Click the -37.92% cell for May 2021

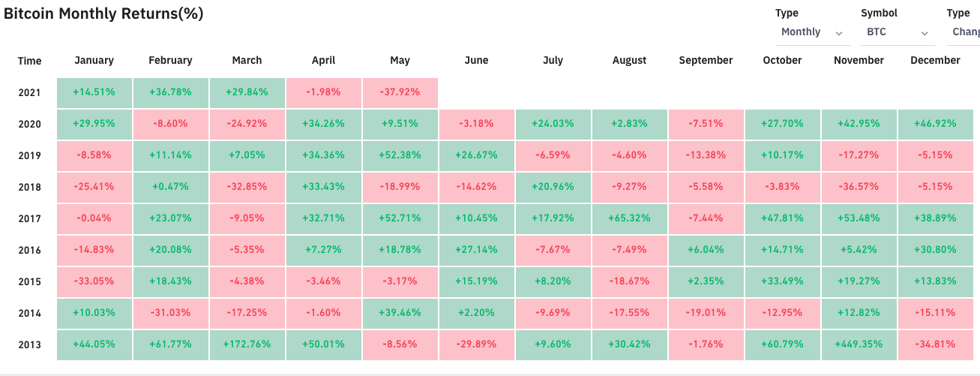point(400,92)
